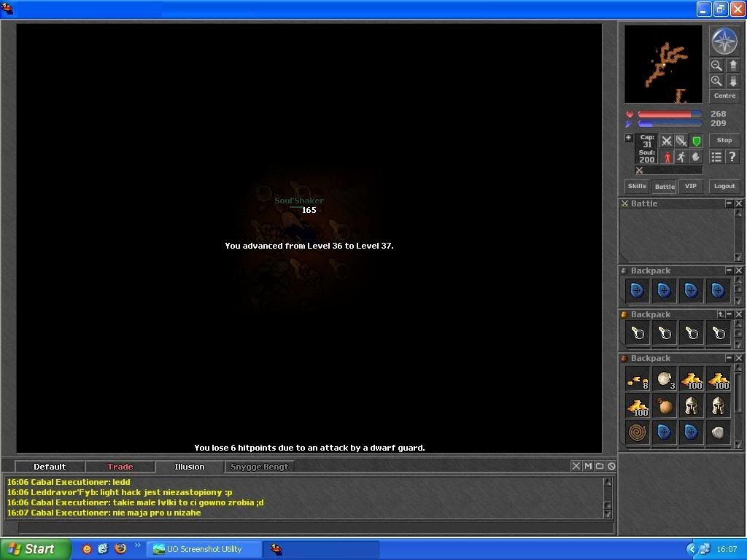
Task: Switch to the Default chat tab
Action: pyautogui.click(x=50, y=467)
